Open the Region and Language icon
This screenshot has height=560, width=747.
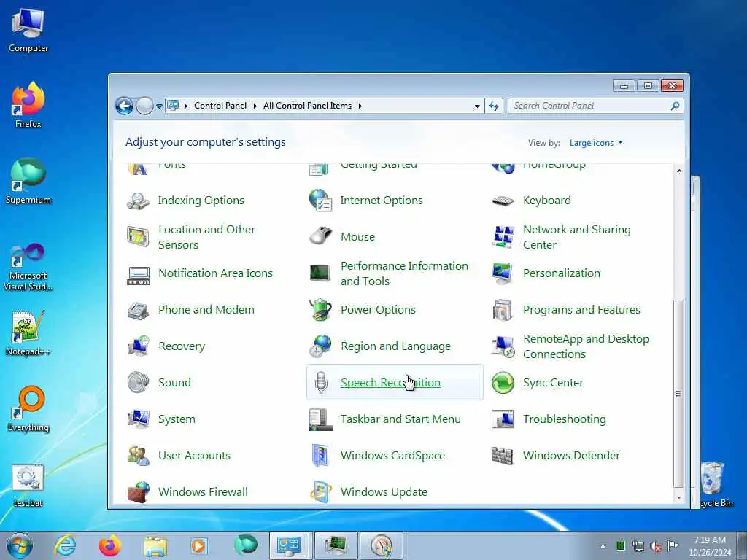pos(321,346)
